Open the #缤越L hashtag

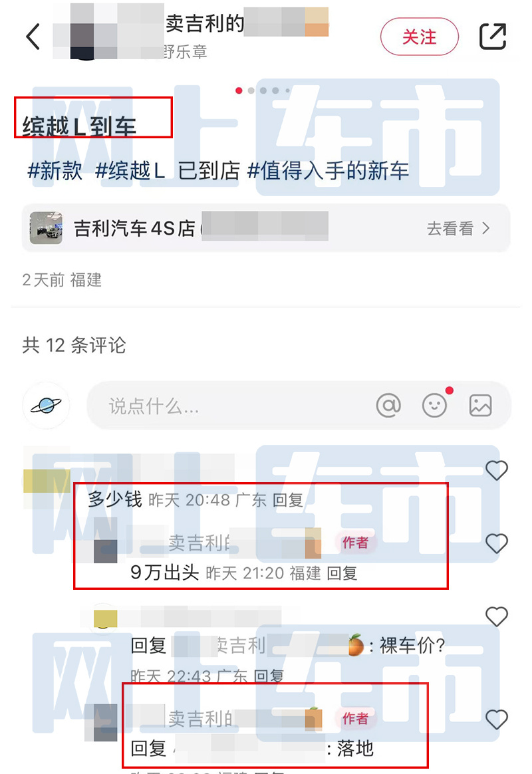pos(130,171)
